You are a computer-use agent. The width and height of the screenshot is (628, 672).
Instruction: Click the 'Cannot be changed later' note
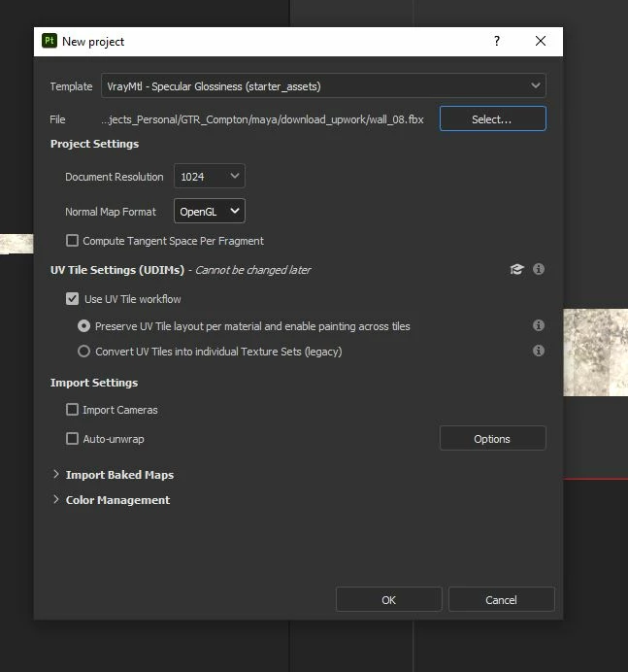pos(252,270)
